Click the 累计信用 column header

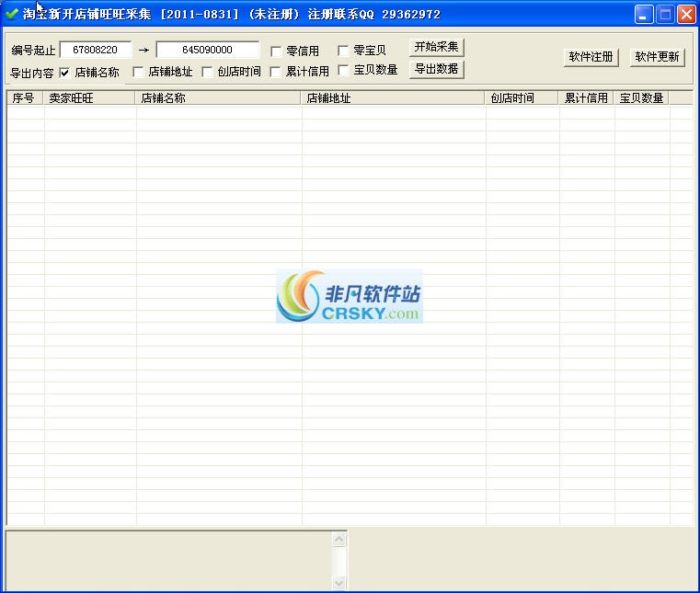point(586,98)
